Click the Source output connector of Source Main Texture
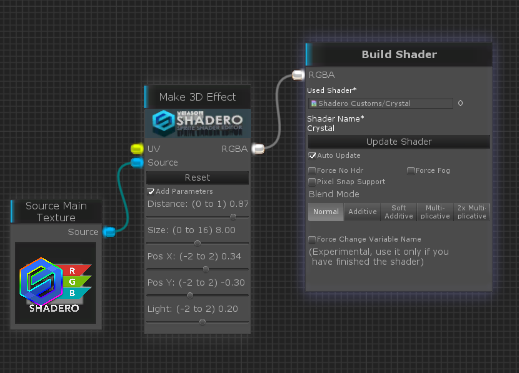This screenshot has height=373, width=519. tap(109, 232)
